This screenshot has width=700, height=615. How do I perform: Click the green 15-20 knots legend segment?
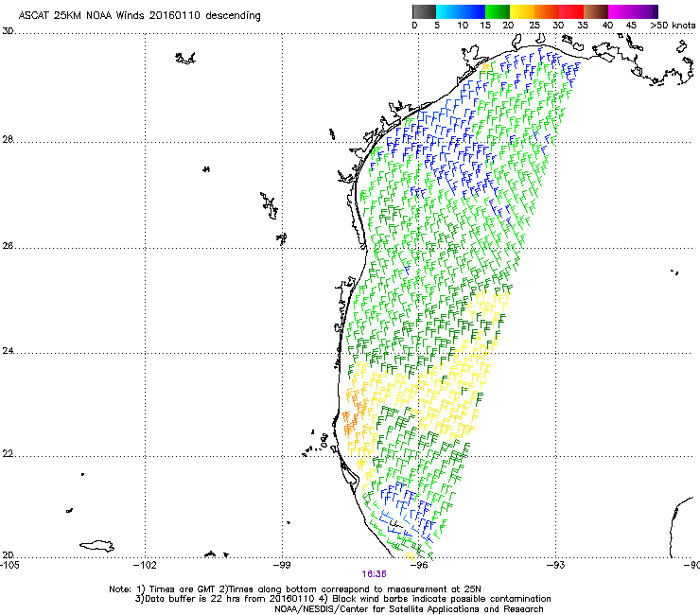pos(498,11)
